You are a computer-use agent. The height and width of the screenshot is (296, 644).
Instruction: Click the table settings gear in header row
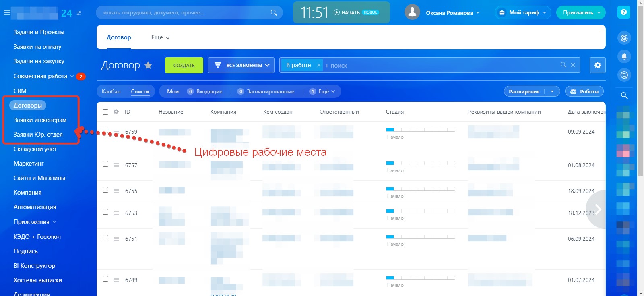(x=116, y=112)
